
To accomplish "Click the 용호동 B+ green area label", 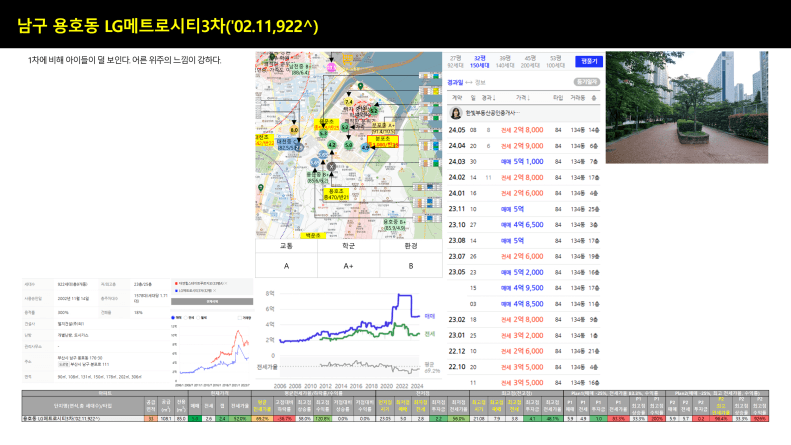I will point(394,225).
